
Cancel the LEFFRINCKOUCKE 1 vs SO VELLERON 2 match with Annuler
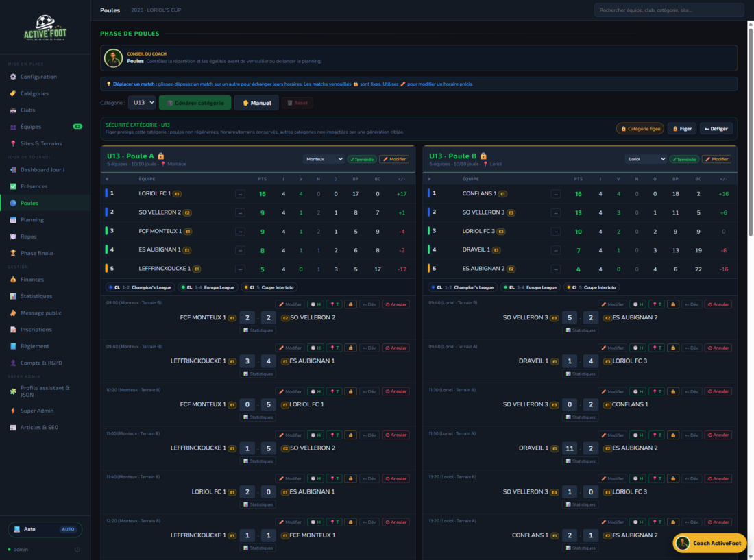coord(396,435)
